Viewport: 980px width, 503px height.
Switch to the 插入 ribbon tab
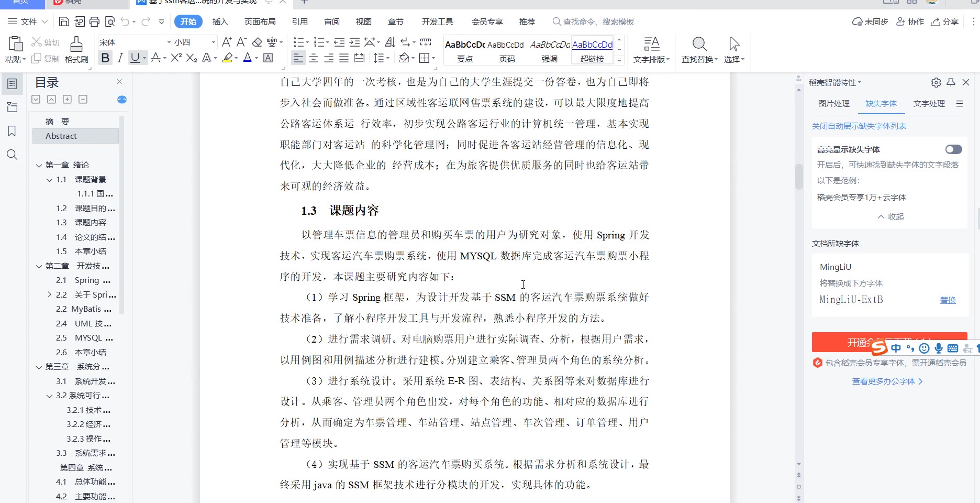point(220,21)
